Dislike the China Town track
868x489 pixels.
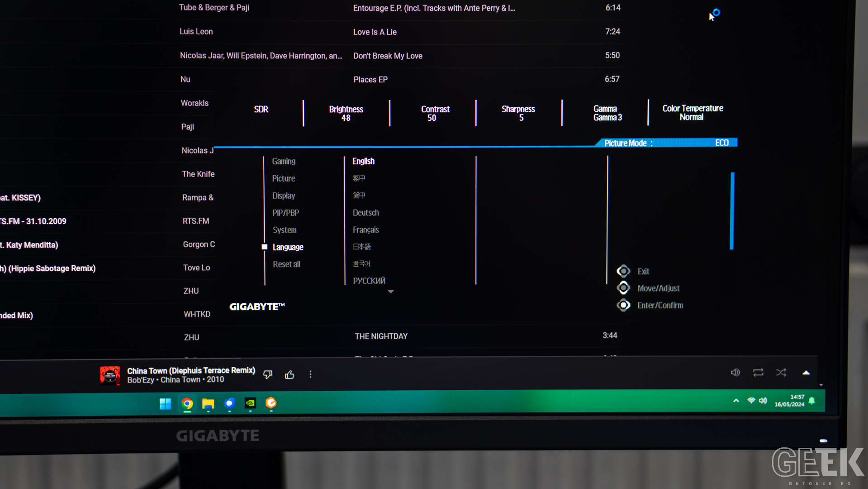tap(268, 374)
